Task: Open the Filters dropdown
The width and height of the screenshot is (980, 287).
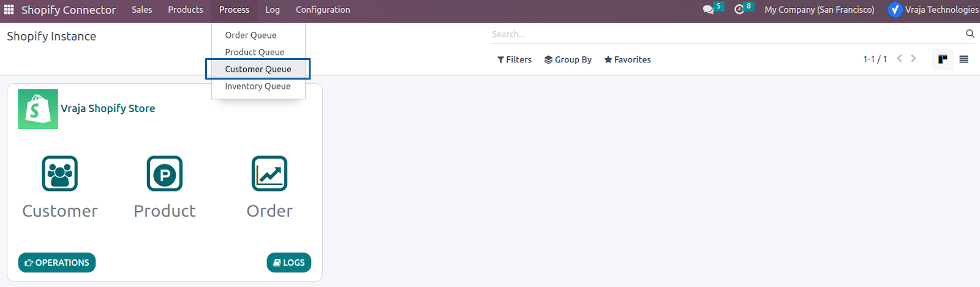Action: 514,59
